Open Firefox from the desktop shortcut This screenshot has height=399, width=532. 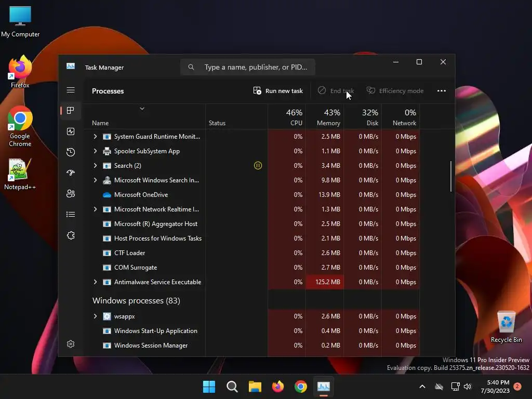tap(20, 72)
